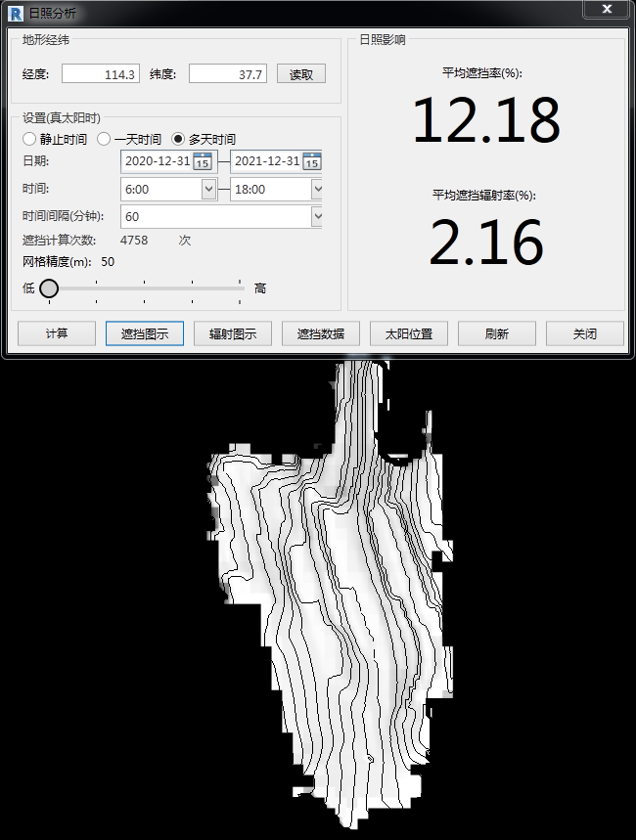Expand the end time 18:00 dropdown
This screenshot has height=840, width=636.
click(317, 189)
